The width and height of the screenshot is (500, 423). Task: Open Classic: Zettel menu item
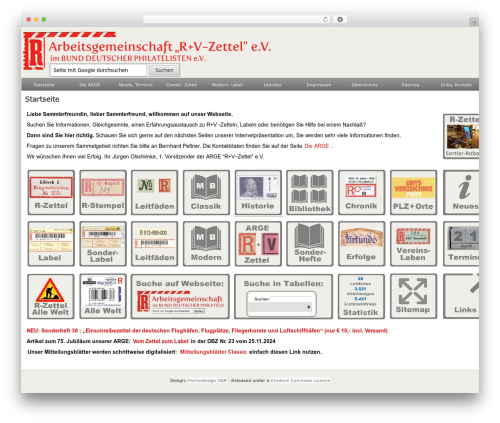(x=181, y=85)
